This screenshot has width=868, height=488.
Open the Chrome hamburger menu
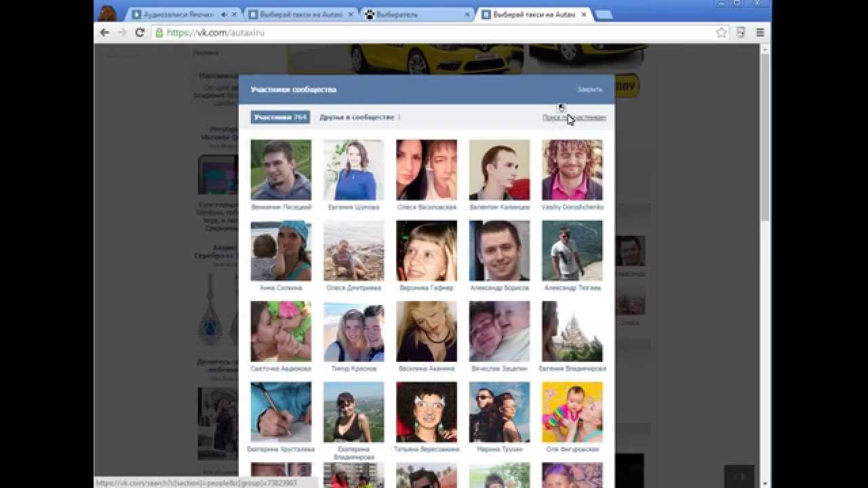coord(760,32)
